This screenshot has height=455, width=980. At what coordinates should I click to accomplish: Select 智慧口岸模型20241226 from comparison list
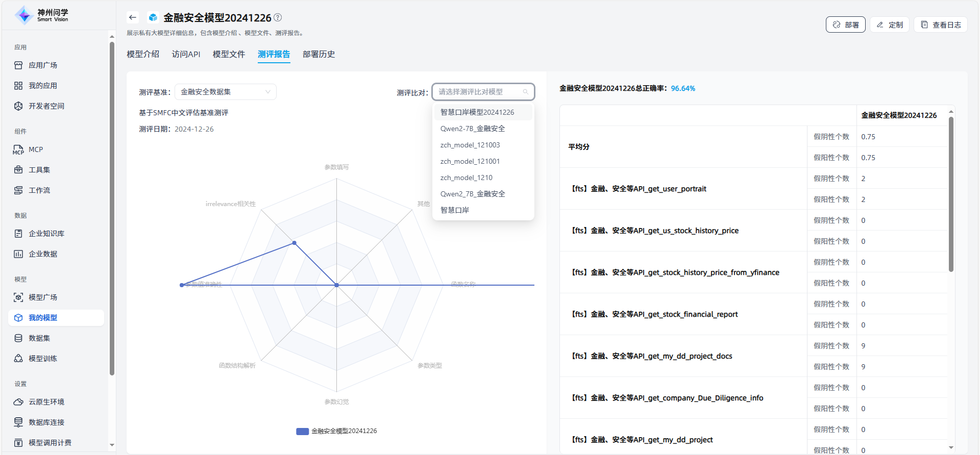[477, 112]
